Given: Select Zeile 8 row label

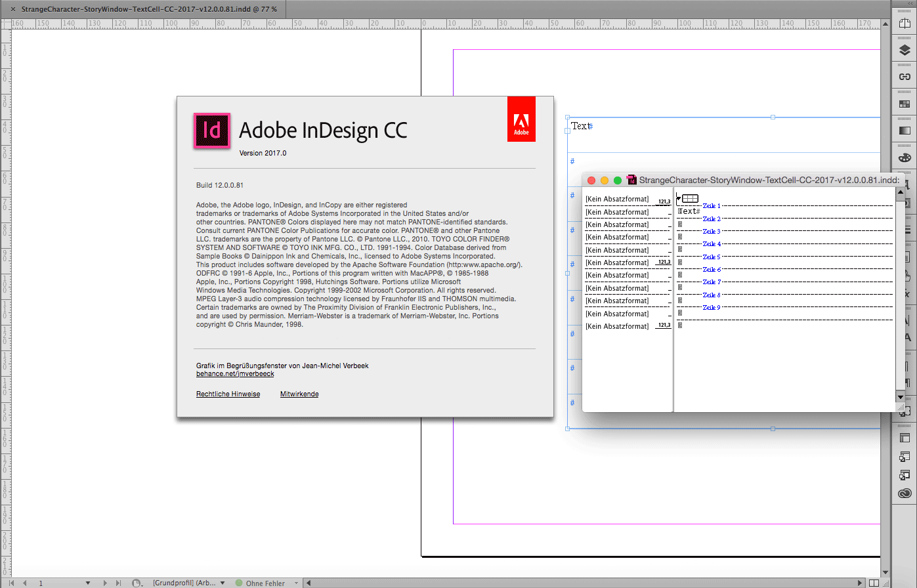Looking at the screenshot, I should point(711,295).
